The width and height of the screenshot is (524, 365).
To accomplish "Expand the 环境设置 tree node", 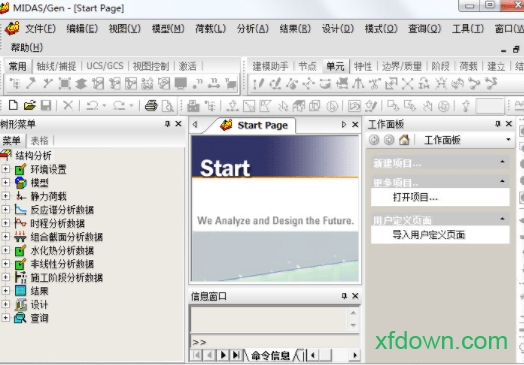I will [x=5, y=169].
